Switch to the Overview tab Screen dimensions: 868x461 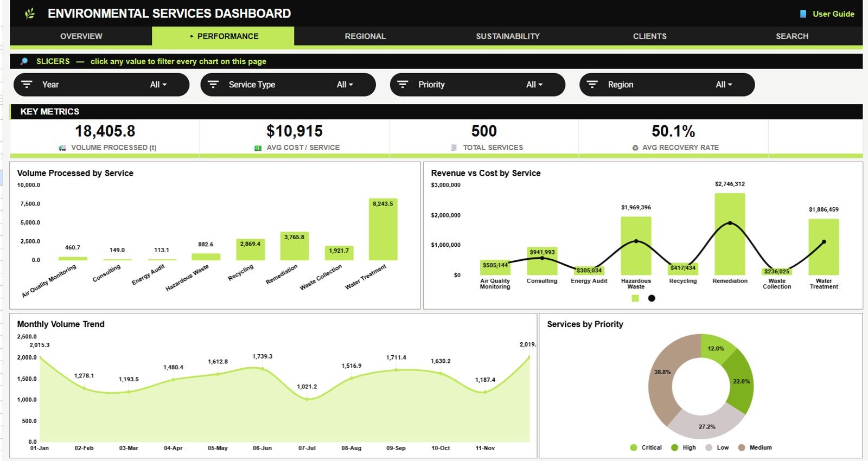[x=81, y=36]
